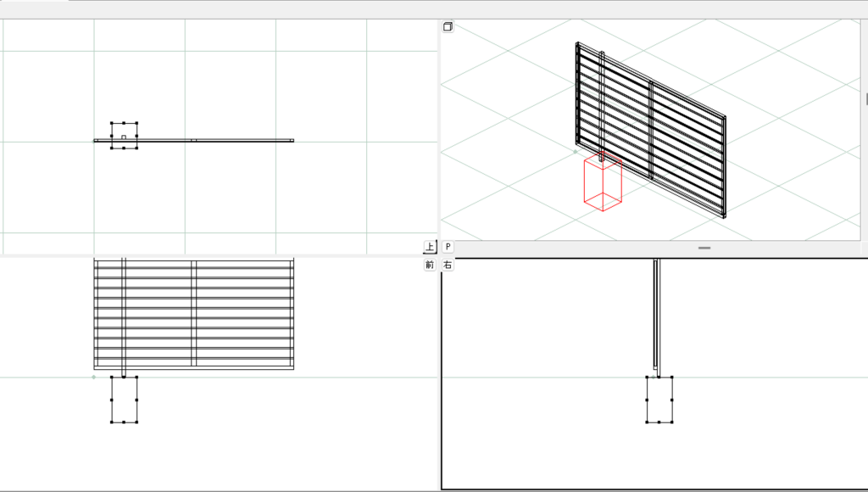The height and width of the screenshot is (492, 868).
Task: Click bottom-center selection handle in front view
Action: tap(124, 422)
